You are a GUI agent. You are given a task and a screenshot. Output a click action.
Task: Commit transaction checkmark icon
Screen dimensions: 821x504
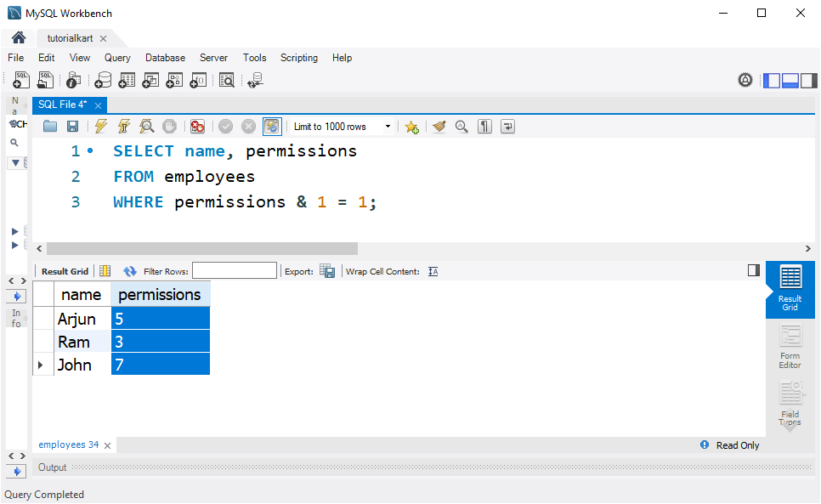[226, 126]
